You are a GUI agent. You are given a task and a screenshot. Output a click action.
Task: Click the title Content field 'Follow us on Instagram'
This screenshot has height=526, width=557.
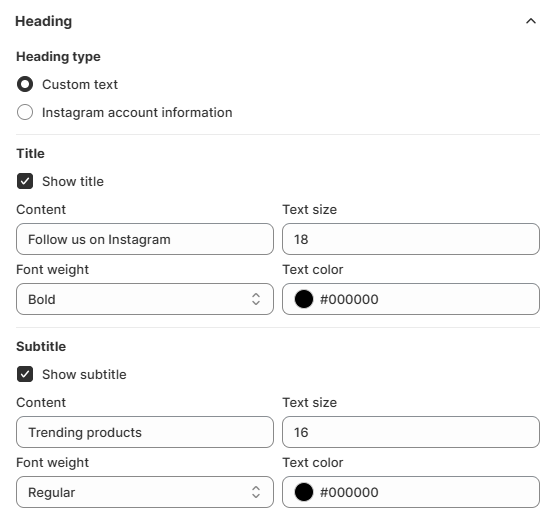tap(145, 239)
